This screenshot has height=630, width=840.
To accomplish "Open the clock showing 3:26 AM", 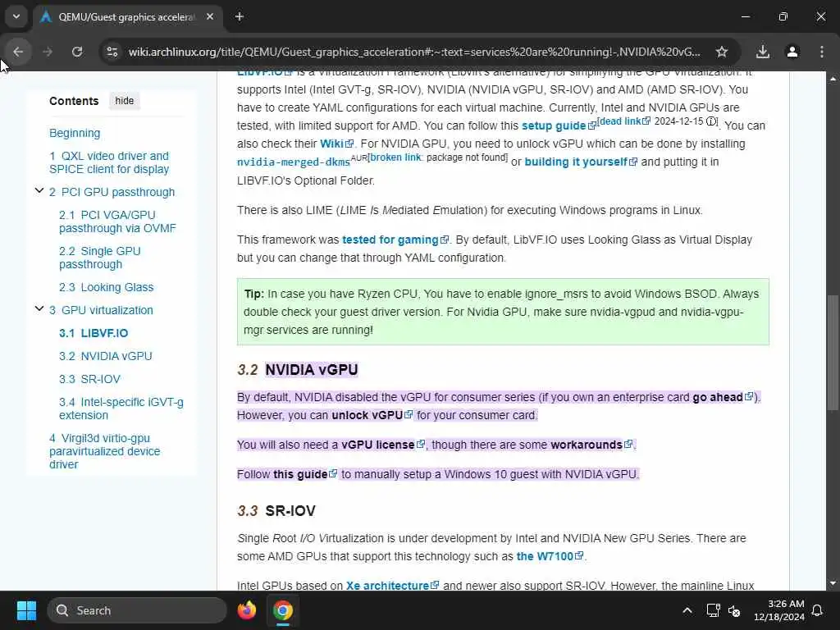I will 779,610.
